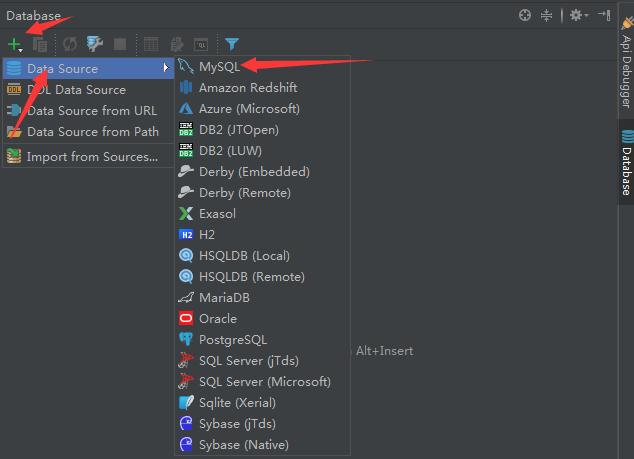
Task: Click the scroll-from-editor target icon
Action: coord(525,15)
